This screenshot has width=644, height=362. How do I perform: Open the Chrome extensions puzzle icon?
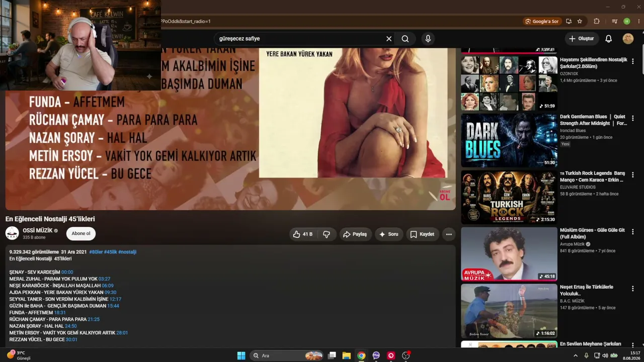click(597, 22)
